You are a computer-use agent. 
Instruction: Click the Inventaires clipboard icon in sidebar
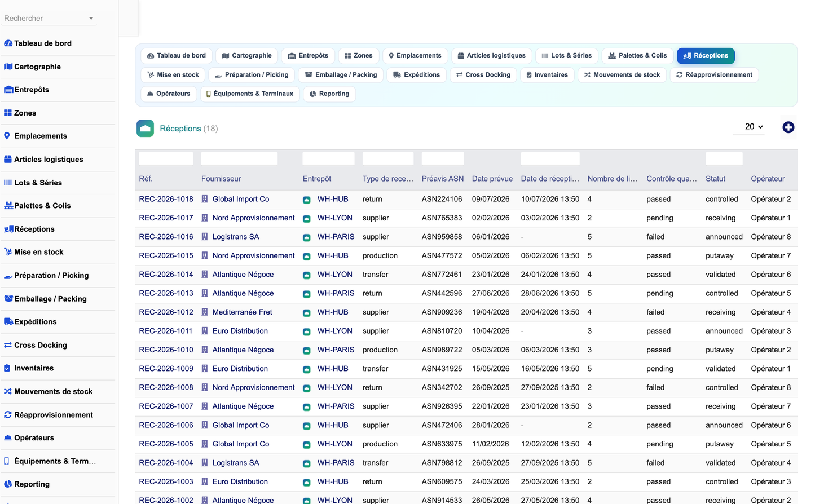(7, 368)
